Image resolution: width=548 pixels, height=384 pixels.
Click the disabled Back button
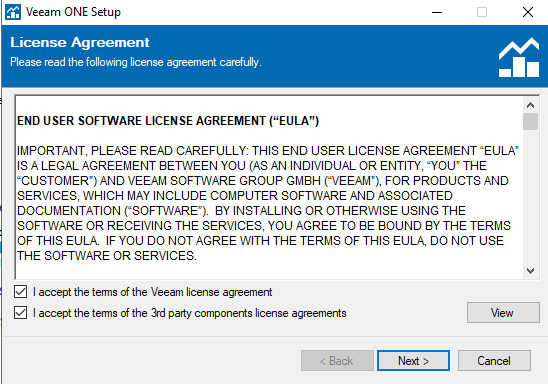(337, 361)
